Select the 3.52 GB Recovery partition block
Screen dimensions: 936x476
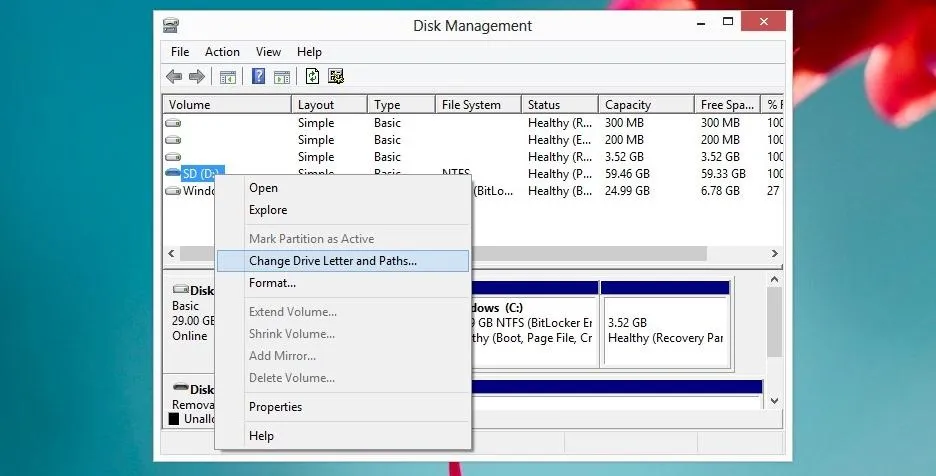(666, 324)
